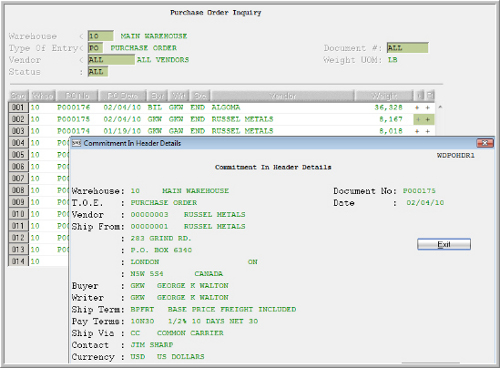Click the Document # field showing ALL
This screenshot has height=368, width=500.
click(x=407, y=48)
